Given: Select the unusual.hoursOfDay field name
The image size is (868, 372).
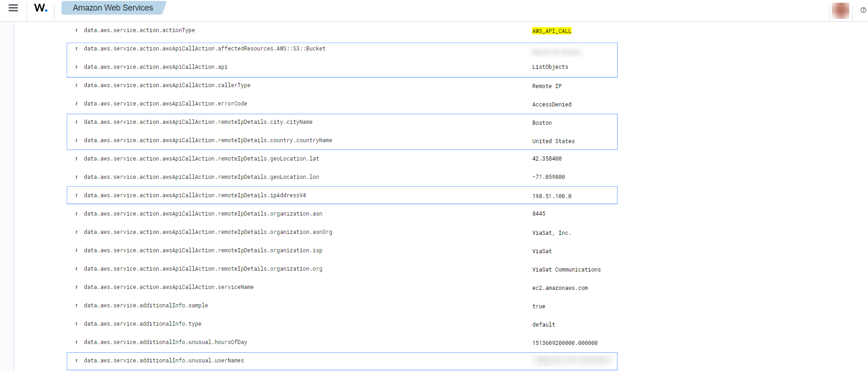Looking at the screenshot, I should 165,342.
